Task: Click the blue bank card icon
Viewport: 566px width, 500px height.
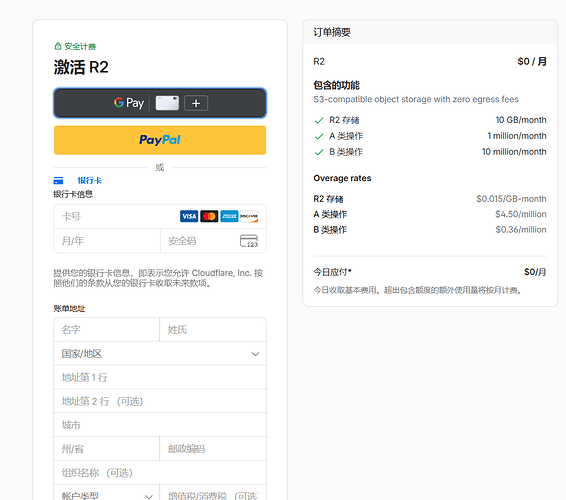Action: click(58, 181)
